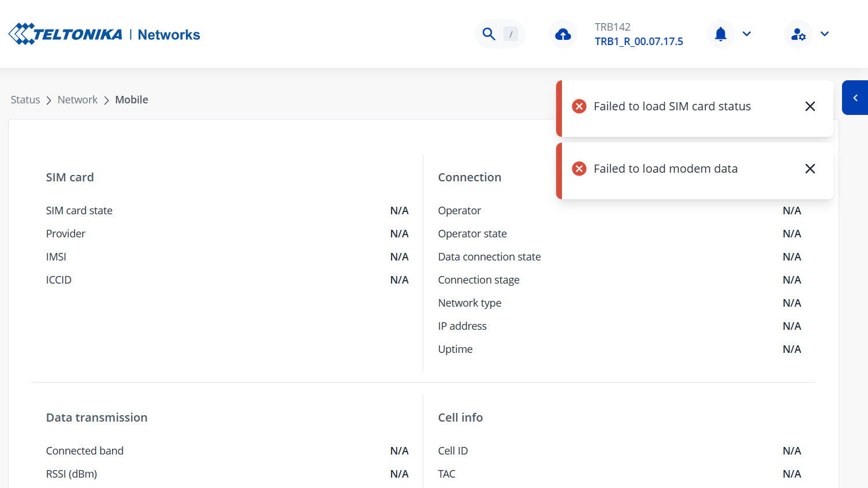Click red error icon on SIM card alert

tap(579, 106)
